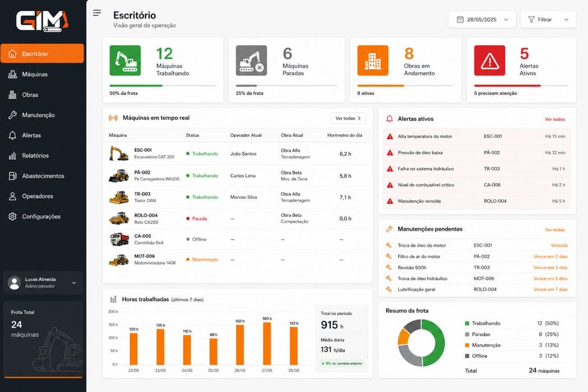Click the wrench icon beside Manutenções pendentes
Viewport: 588px width, 392px height.
tap(389, 229)
